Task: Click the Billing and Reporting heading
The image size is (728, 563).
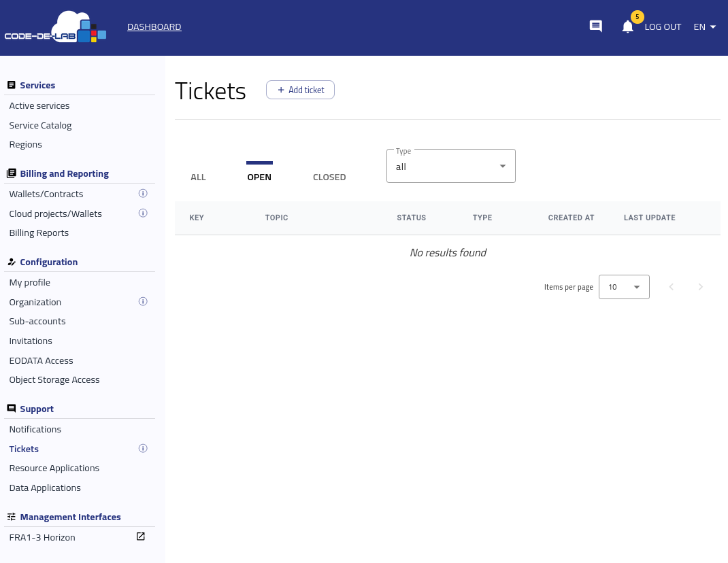Action: [x=64, y=173]
